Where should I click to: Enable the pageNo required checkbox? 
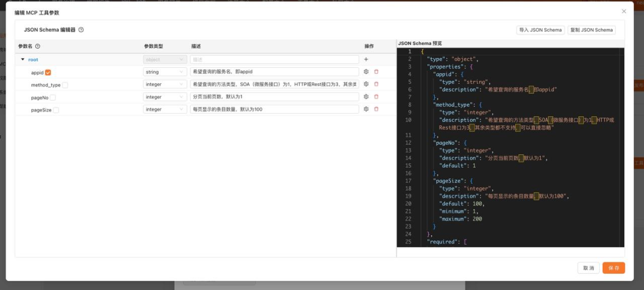pos(53,97)
